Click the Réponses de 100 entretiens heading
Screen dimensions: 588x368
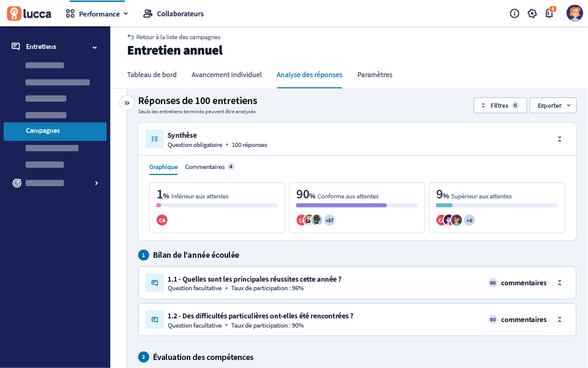pos(198,100)
